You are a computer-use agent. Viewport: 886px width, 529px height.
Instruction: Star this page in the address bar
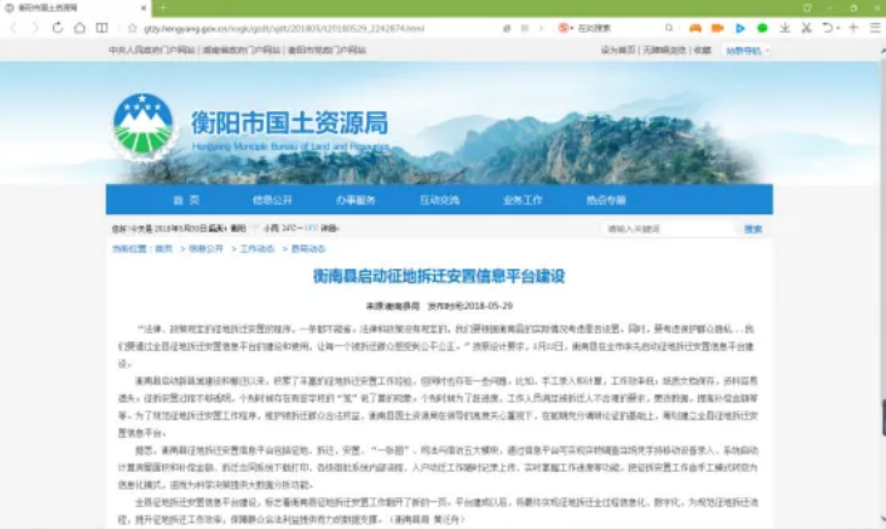pos(132,28)
